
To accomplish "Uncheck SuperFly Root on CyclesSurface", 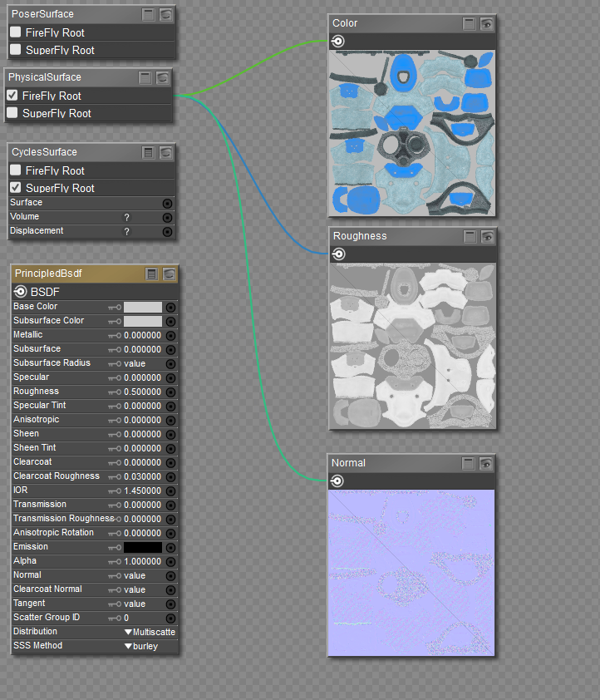I will (16, 188).
